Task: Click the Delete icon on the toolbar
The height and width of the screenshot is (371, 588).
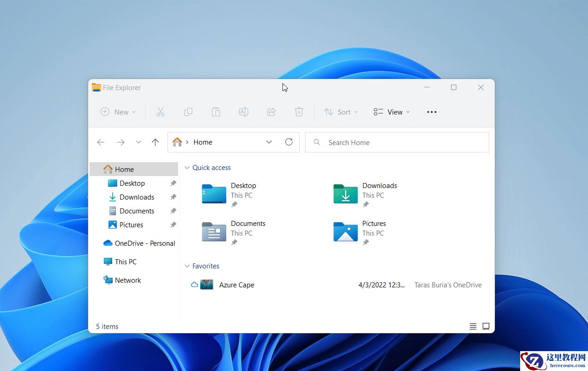Action: (x=299, y=112)
